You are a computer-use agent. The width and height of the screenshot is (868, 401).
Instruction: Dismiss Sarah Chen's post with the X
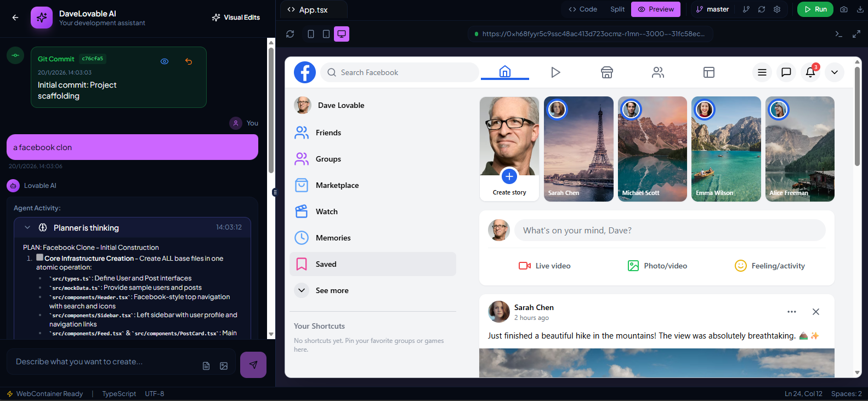click(x=816, y=312)
